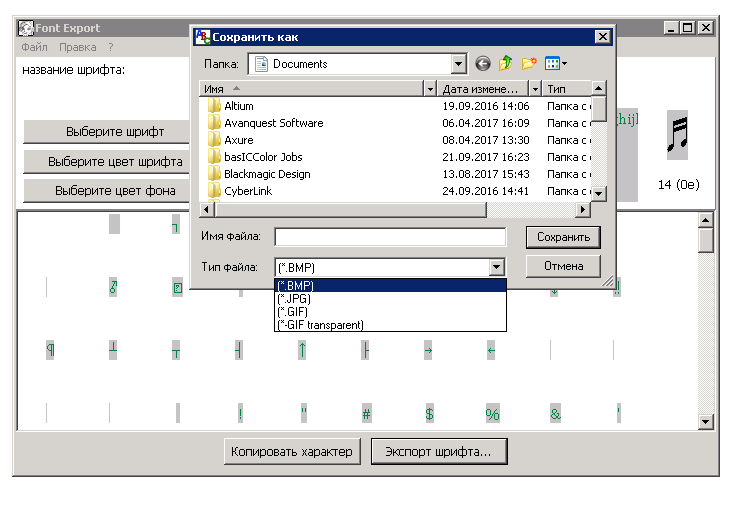Select the date 24.09.2016 14:41

pos(486,191)
